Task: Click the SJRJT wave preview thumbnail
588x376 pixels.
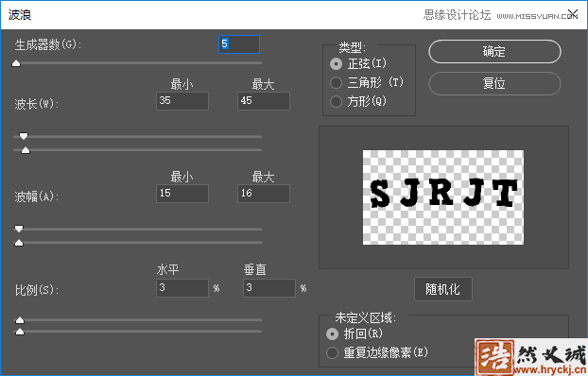Action: click(442, 197)
